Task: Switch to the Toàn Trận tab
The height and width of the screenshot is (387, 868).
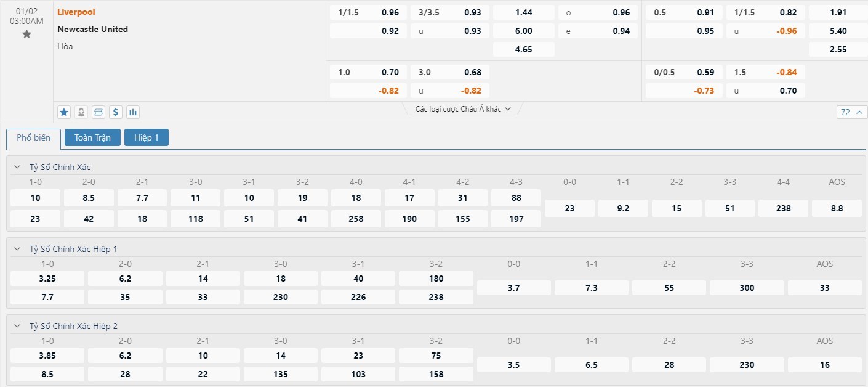Action: 92,138
